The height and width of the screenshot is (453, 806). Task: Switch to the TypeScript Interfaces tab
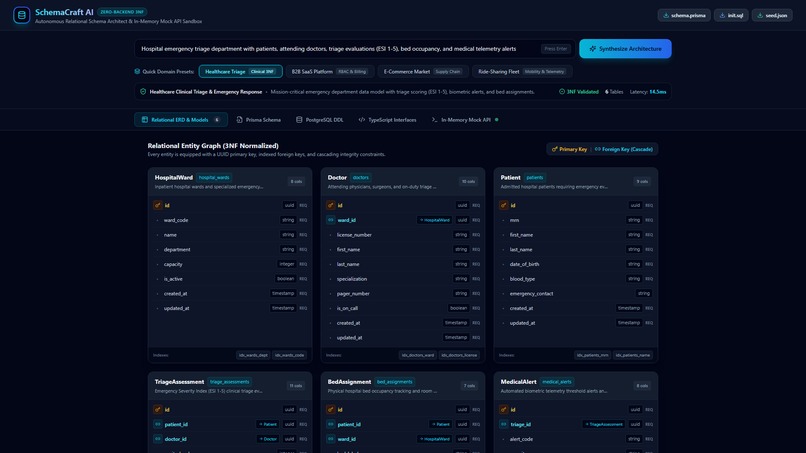point(388,120)
